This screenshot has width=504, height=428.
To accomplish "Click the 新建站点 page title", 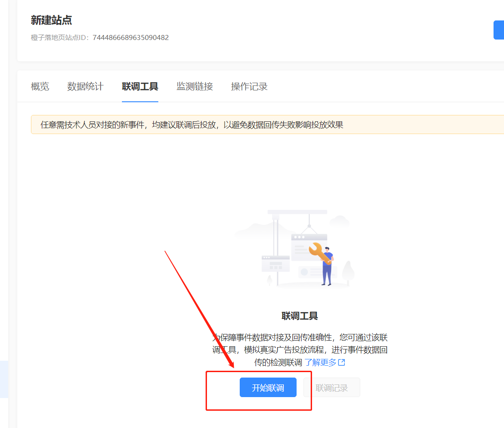I will click(51, 20).
